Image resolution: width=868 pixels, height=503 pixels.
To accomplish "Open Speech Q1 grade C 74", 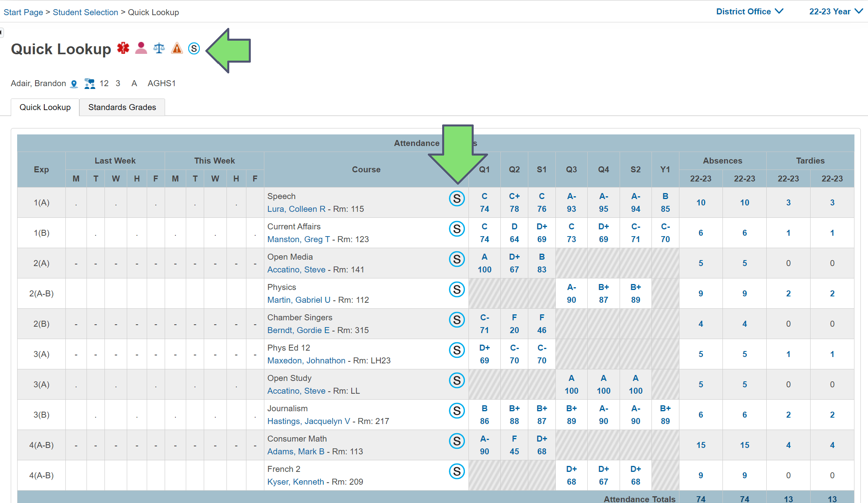I will [484, 203].
